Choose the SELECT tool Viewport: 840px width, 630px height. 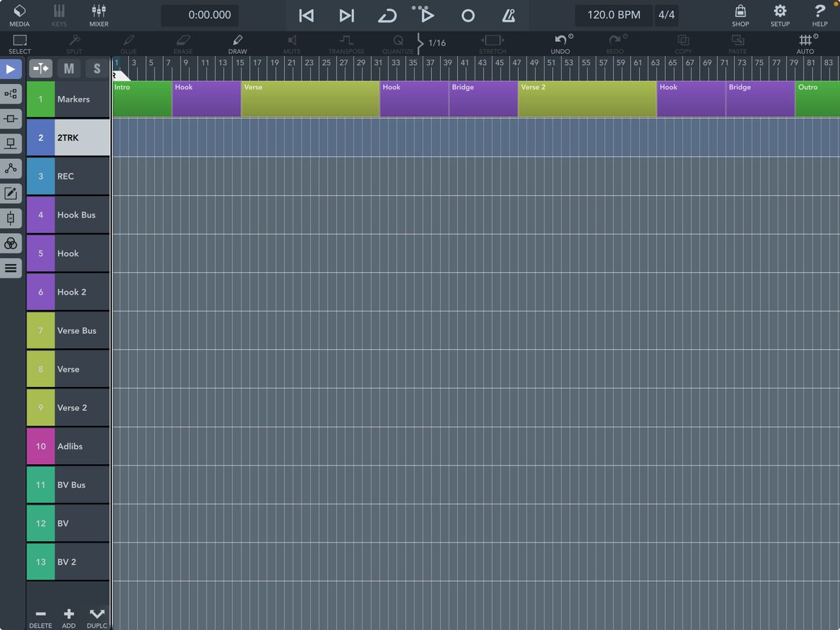click(x=20, y=44)
